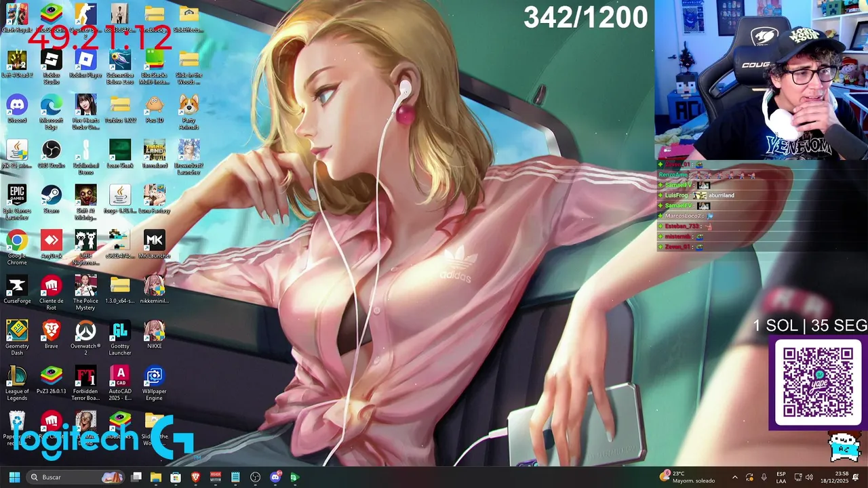Open League of Legends shortcut
The width and height of the screenshot is (868, 488).
17,383
